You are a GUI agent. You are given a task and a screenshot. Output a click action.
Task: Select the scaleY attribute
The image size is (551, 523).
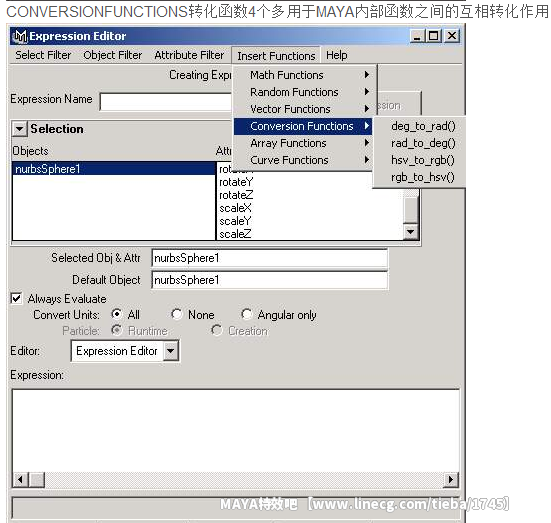[235, 221]
